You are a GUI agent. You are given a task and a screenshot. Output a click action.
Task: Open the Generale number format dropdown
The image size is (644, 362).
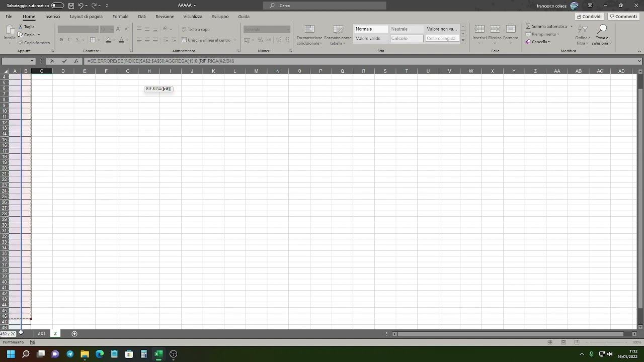267,29
